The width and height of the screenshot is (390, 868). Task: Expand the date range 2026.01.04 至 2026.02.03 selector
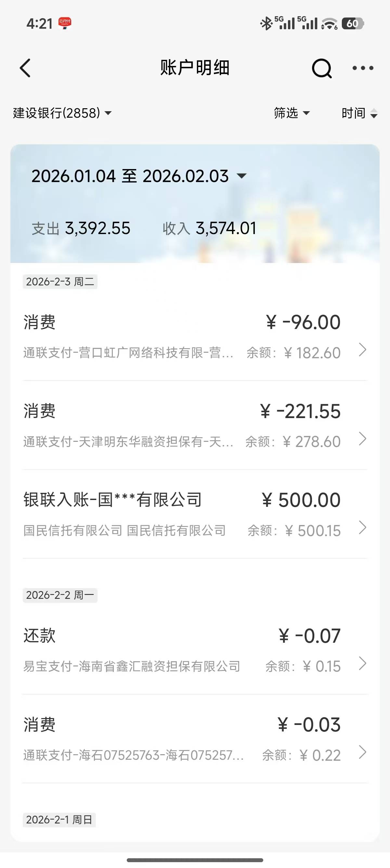click(139, 176)
